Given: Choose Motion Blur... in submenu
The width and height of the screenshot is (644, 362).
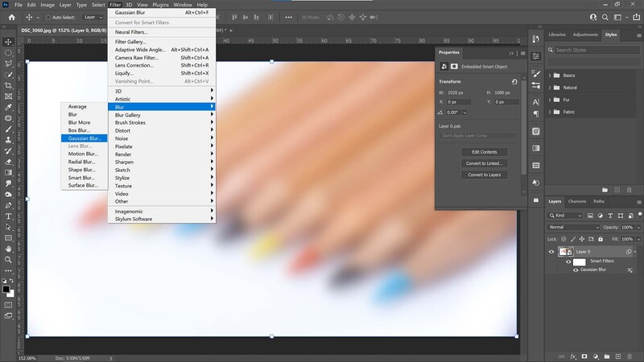Looking at the screenshot, I should pos(85,154).
